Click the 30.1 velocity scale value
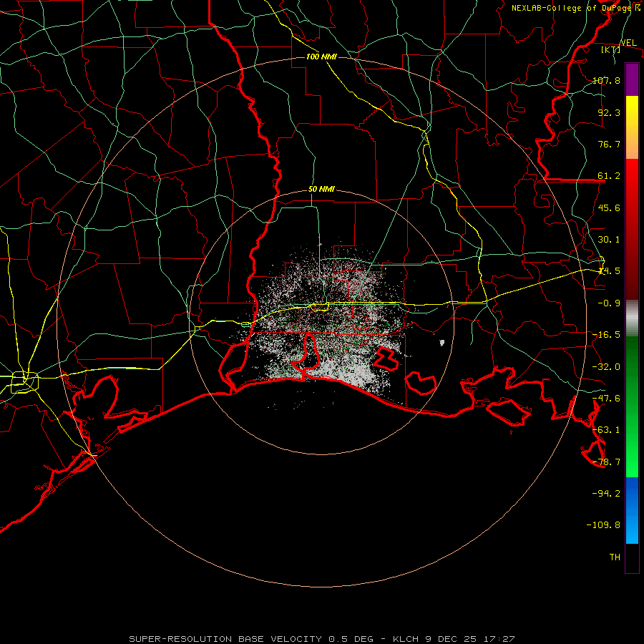The width and height of the screenshot is (644, 644). 609,240
